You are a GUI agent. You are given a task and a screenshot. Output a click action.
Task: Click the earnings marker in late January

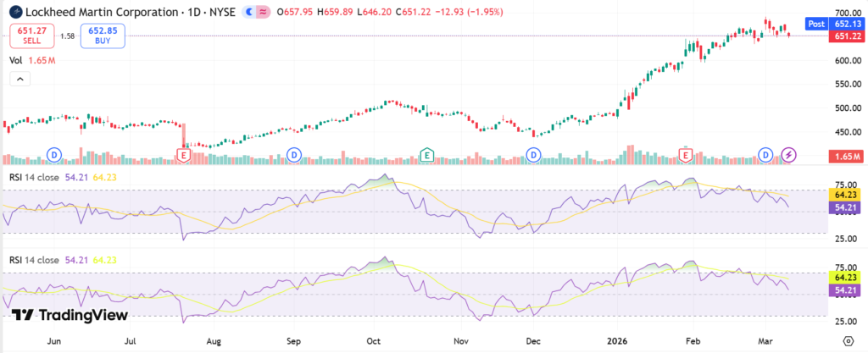click(685, 155)
